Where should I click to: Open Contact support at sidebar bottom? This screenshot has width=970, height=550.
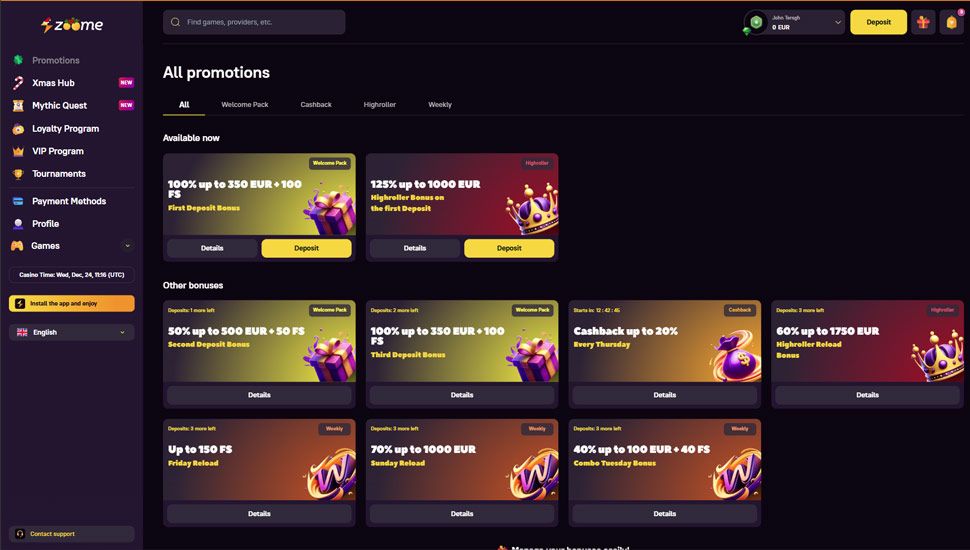pos(72,534)
